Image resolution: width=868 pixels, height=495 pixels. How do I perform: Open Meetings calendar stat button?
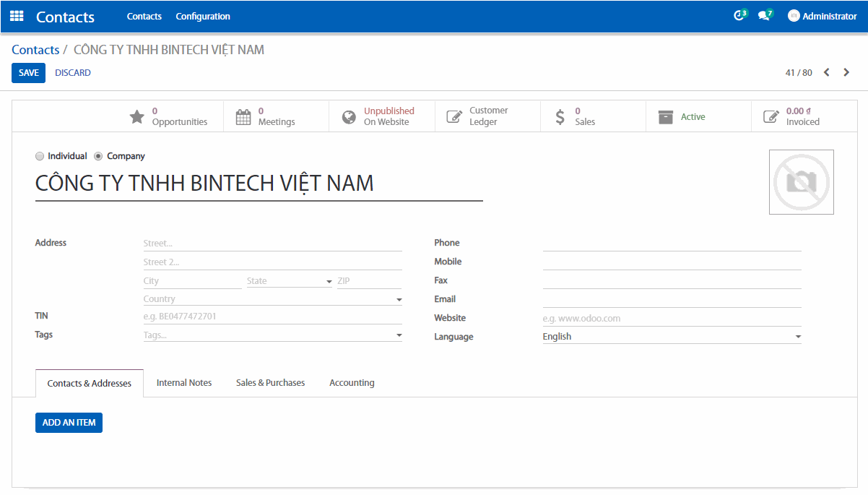[276, 116]
